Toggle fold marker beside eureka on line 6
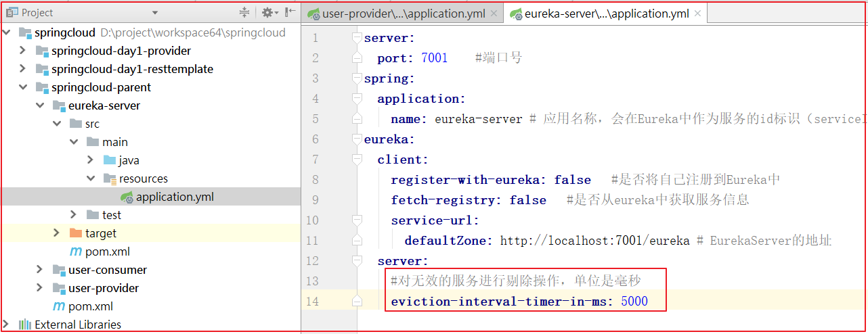Image resolution: width=868 pixels, height=334 pixels. pyautogui.click(x=357, y=140)
